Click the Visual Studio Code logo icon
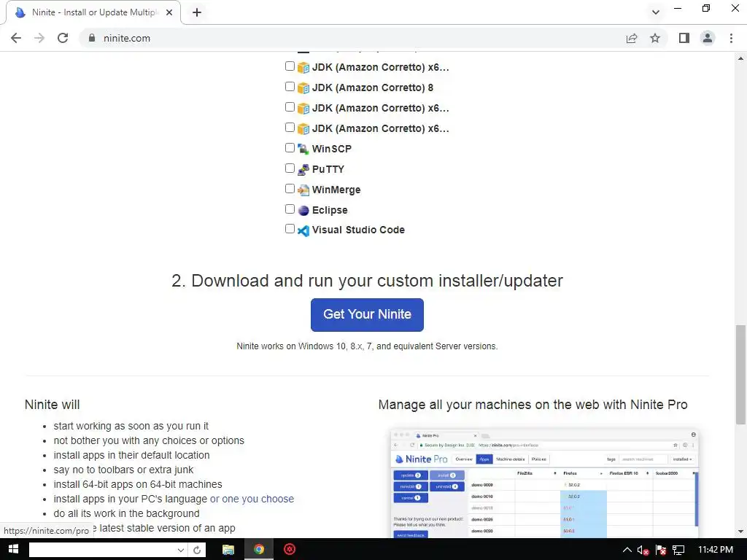The image size is (747, 560). click(x=303, y=230)
